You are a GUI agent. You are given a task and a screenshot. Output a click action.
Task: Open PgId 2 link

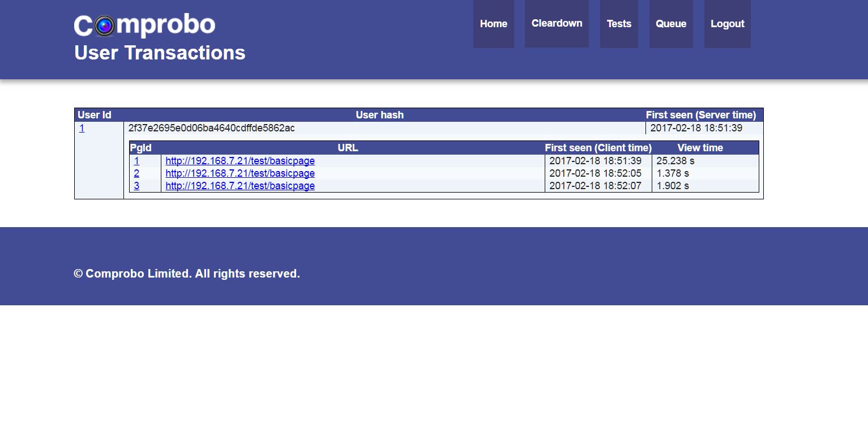[136, 173]
